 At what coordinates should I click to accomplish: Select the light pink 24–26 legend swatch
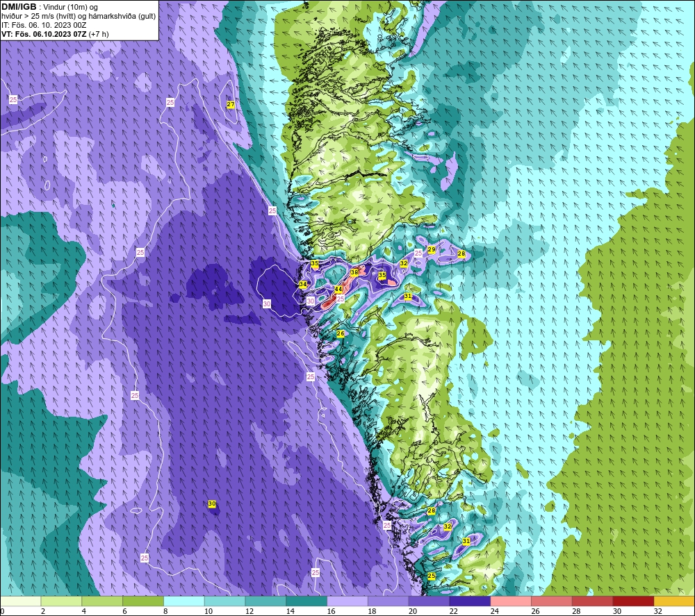point(511,601)
